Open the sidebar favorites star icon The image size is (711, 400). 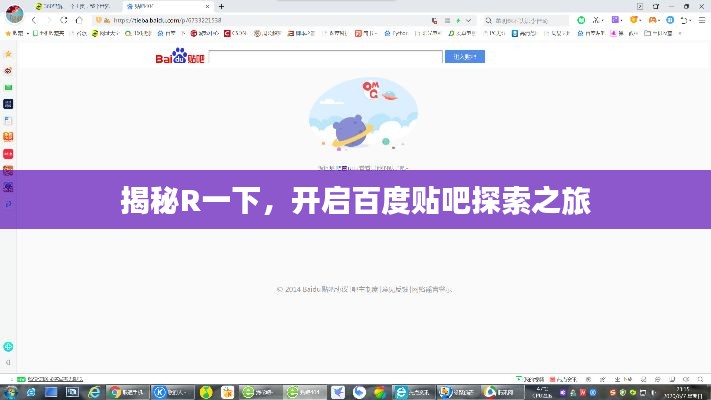click(8, 54)
